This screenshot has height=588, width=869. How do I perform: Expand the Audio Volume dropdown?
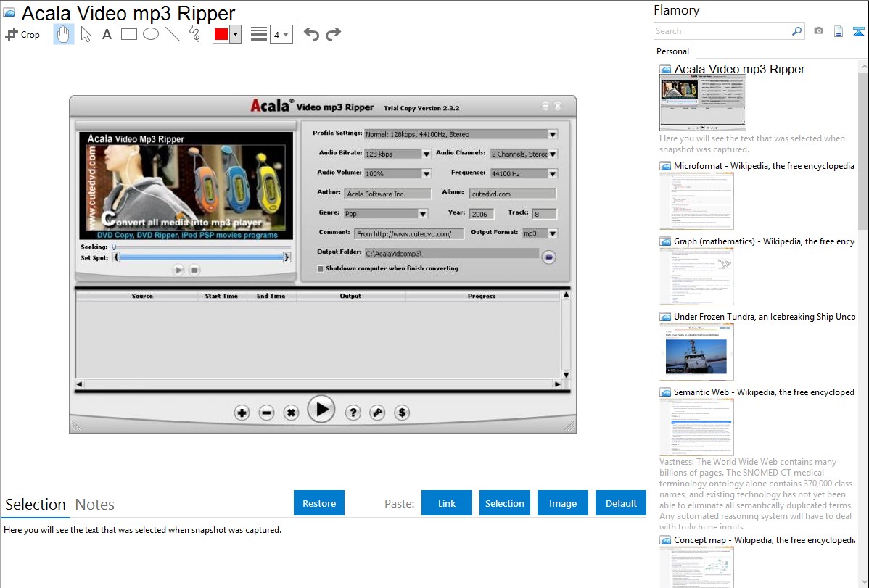pyautogui.click(x=427, y=173)
